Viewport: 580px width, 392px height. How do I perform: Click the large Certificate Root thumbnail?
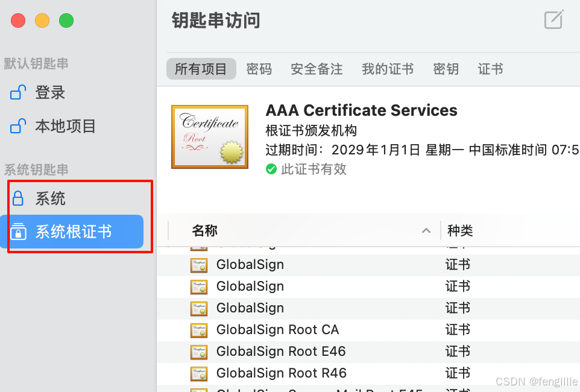click(210, 136)
